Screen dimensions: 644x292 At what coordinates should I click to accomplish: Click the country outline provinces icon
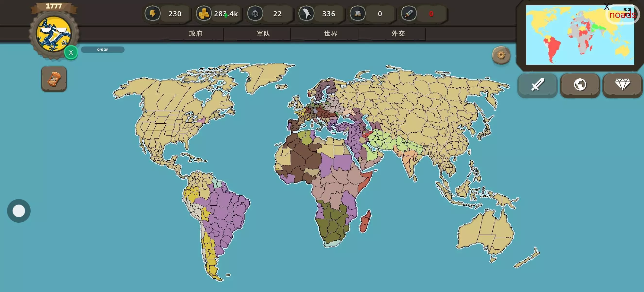(x=306, y=14)
